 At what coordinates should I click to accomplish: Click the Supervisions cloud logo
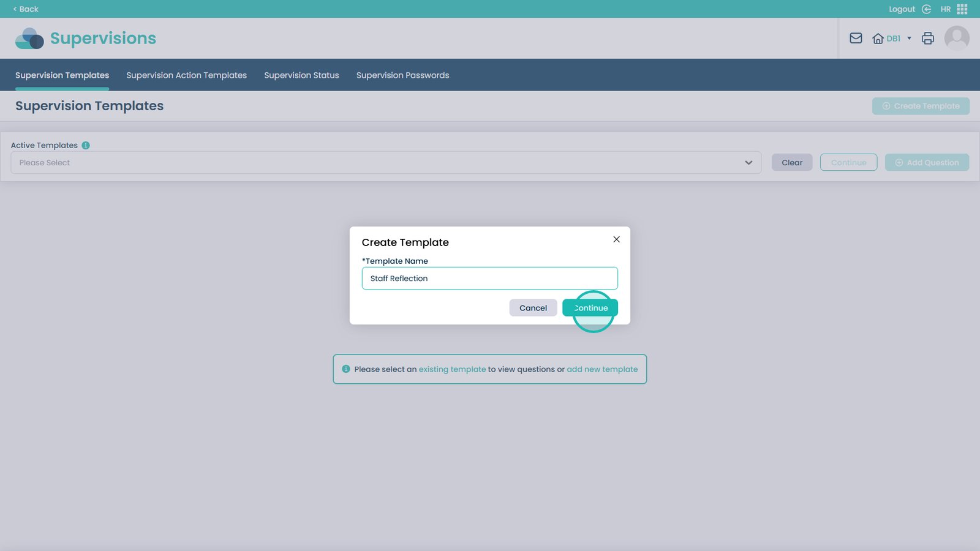29,39
